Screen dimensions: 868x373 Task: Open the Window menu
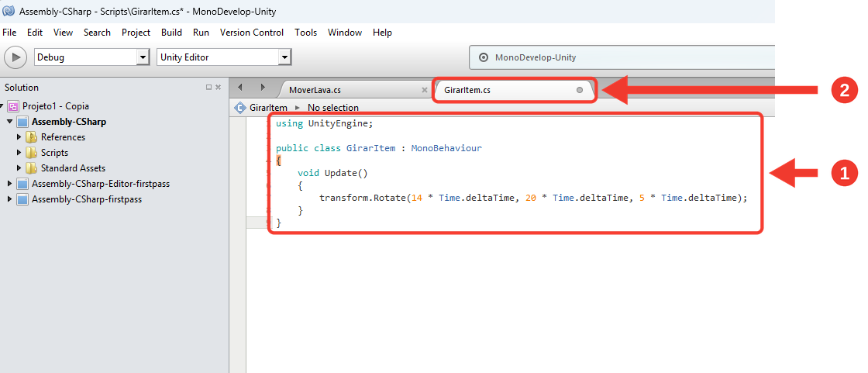[345, 33]
